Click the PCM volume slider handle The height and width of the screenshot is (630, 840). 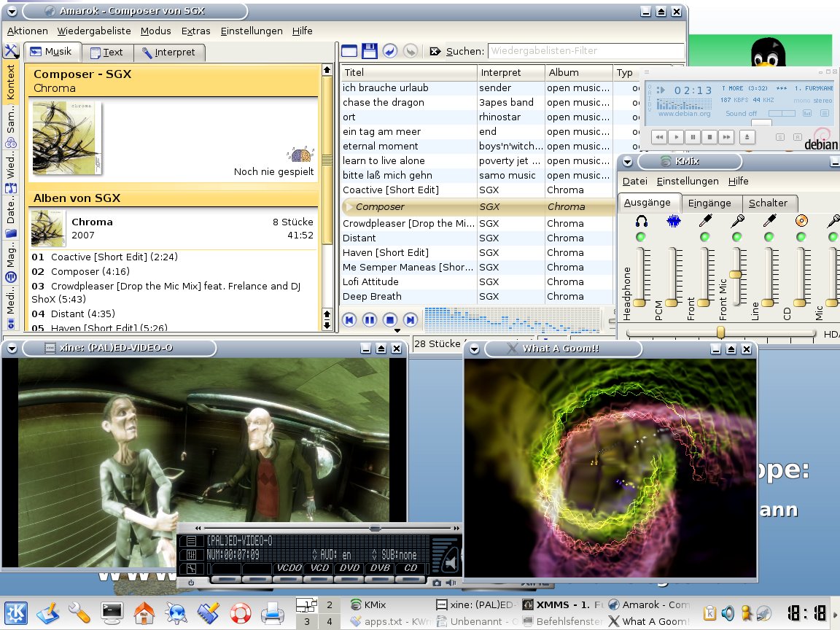(x=672, y=303)
